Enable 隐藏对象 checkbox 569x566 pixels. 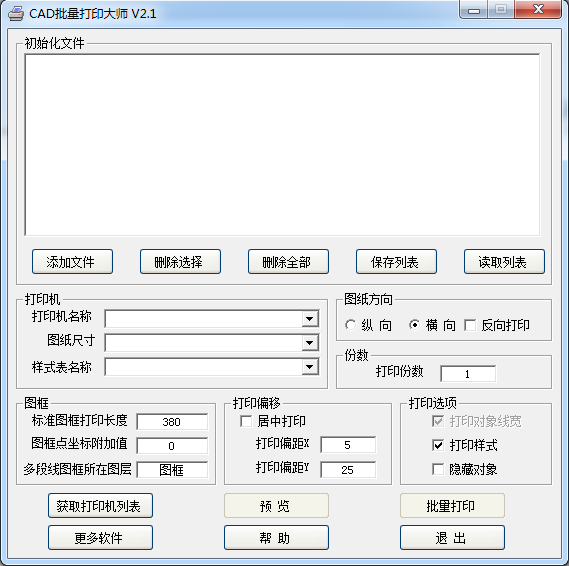coord(438,469)
